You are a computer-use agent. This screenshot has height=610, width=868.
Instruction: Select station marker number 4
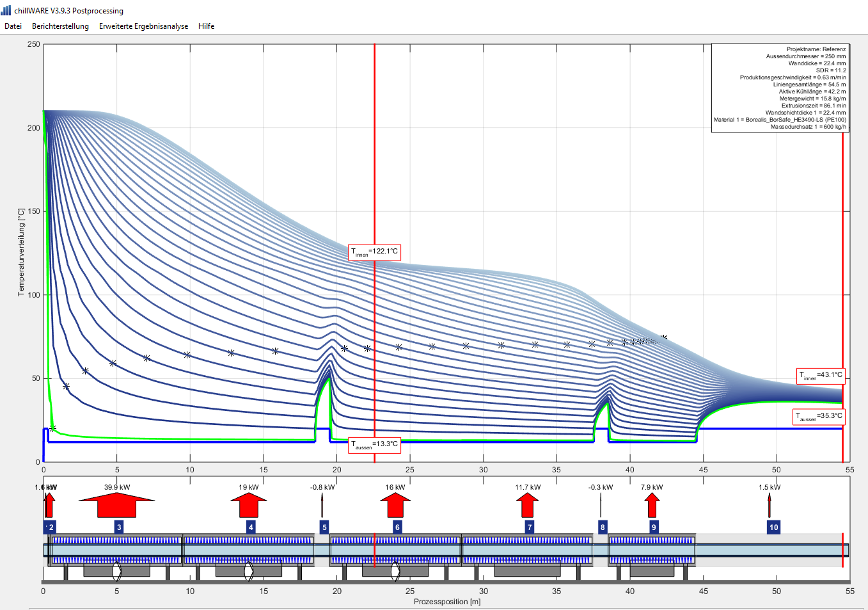251,527
